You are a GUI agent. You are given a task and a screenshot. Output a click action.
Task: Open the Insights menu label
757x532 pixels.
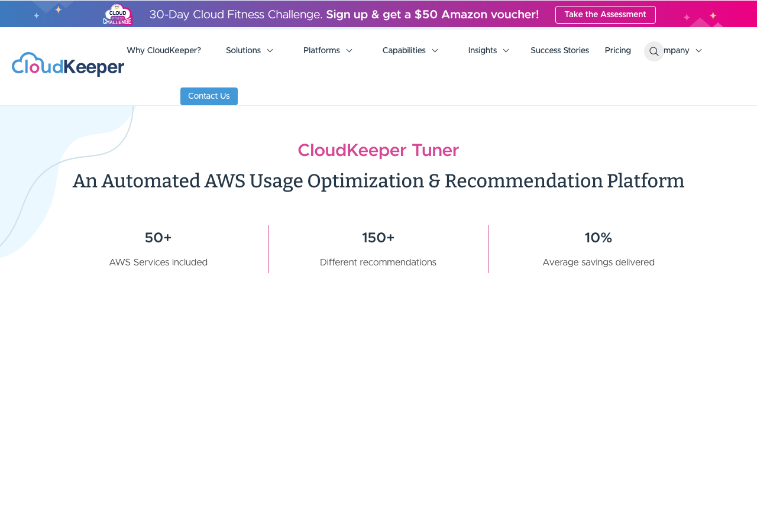coord(483,51)
